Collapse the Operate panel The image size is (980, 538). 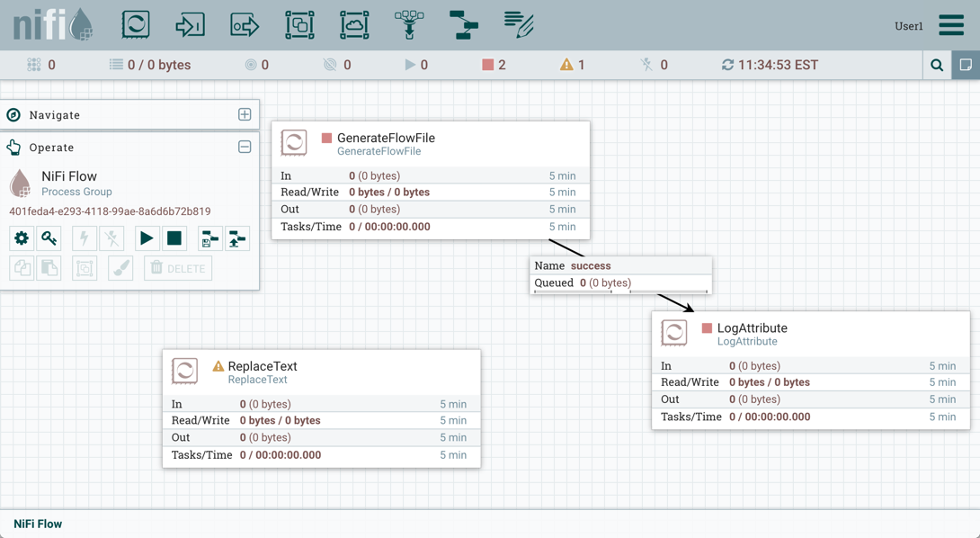[x=245, y=147]
